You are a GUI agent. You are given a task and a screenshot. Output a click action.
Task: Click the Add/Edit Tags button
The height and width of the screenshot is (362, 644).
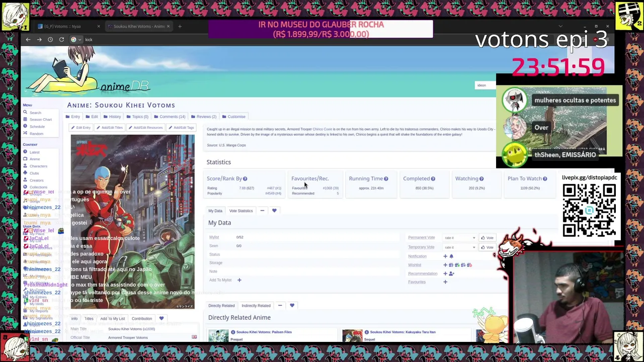pyautogui.click(x=181, y=128)
